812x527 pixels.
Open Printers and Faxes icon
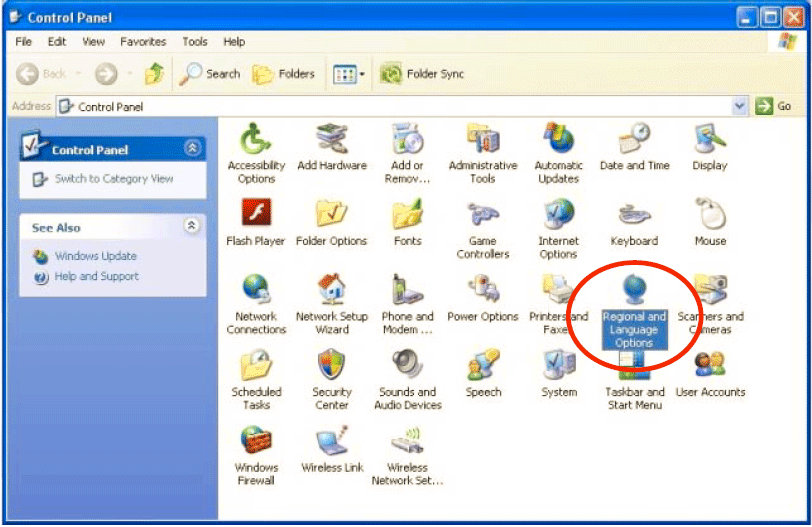557,290
